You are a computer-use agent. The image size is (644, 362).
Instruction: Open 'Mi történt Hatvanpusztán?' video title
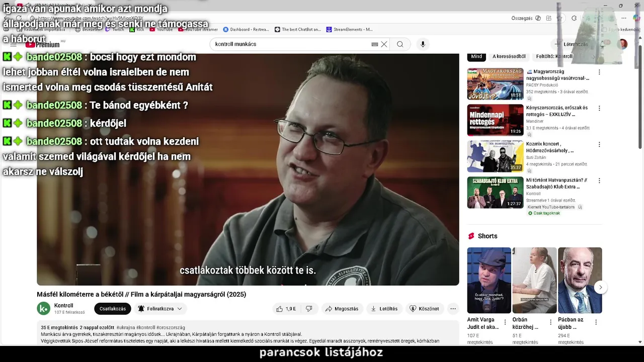click(556, 184)
